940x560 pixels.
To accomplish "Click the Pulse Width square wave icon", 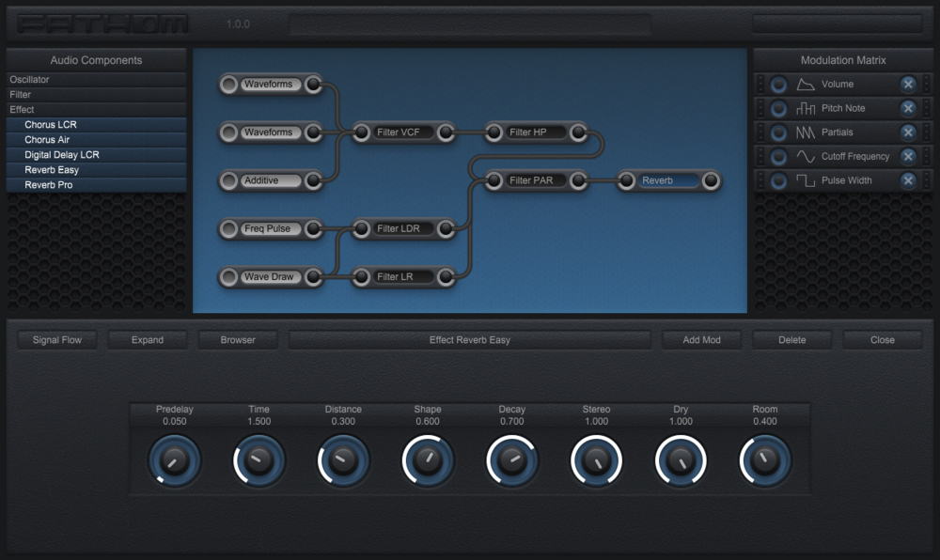I will 806,180.
